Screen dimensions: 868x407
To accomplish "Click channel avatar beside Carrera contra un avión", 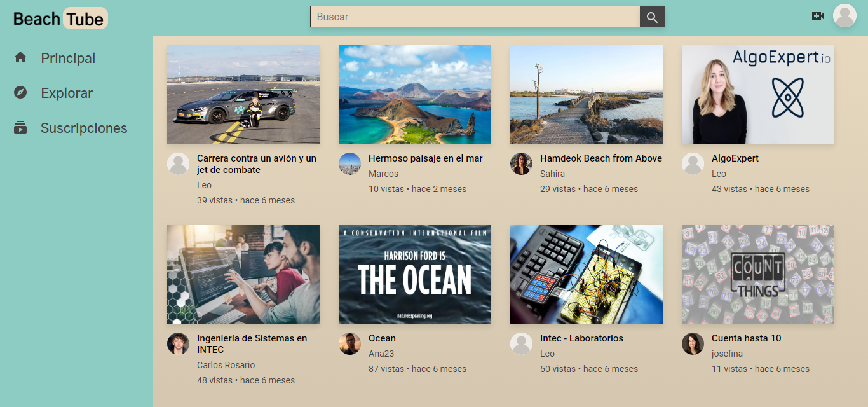I will [178, 163].
